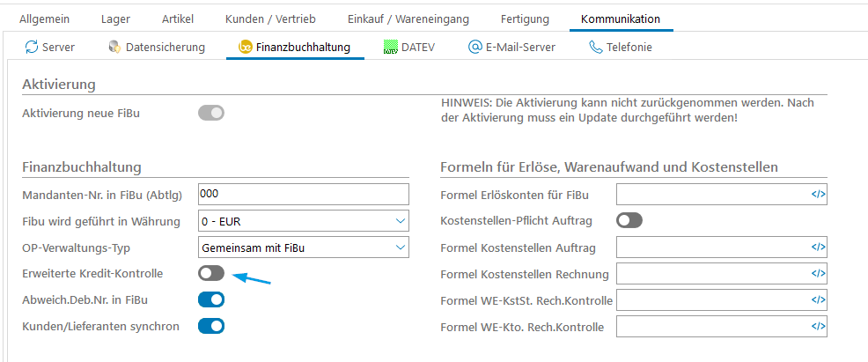Open formula editor for WE-KstSt. Rech.Kontrolle
Image resolution: width=868 pixels, height=362 pixels.
coord(818,300)
